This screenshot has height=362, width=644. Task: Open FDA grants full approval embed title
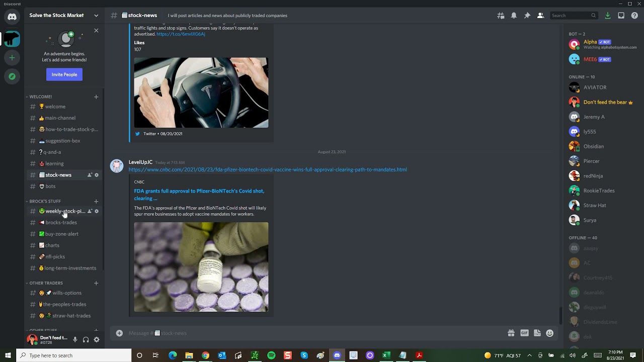pyautogui.click(x=199, y=195)
